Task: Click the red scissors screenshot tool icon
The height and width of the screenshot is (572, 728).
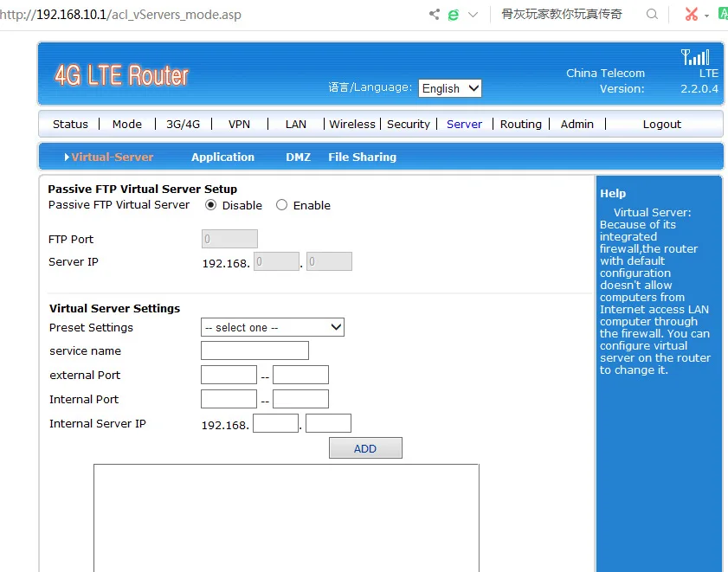Action: point(693,15)
